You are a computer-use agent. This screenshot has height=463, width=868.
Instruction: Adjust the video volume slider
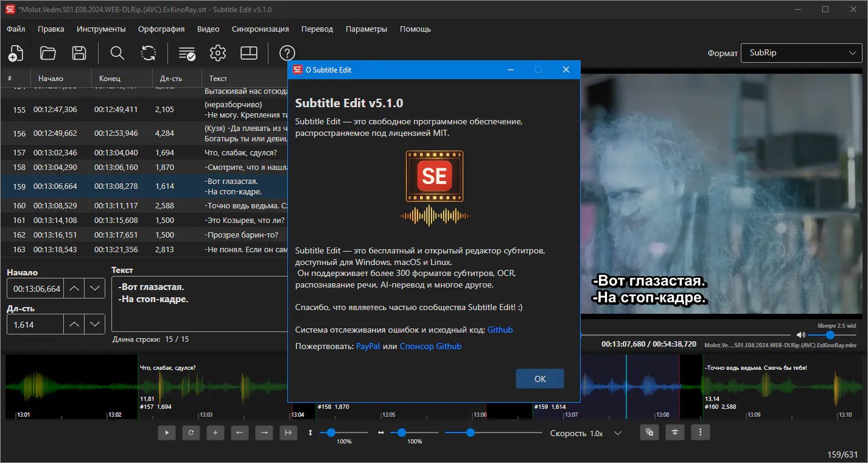[832, 334]
